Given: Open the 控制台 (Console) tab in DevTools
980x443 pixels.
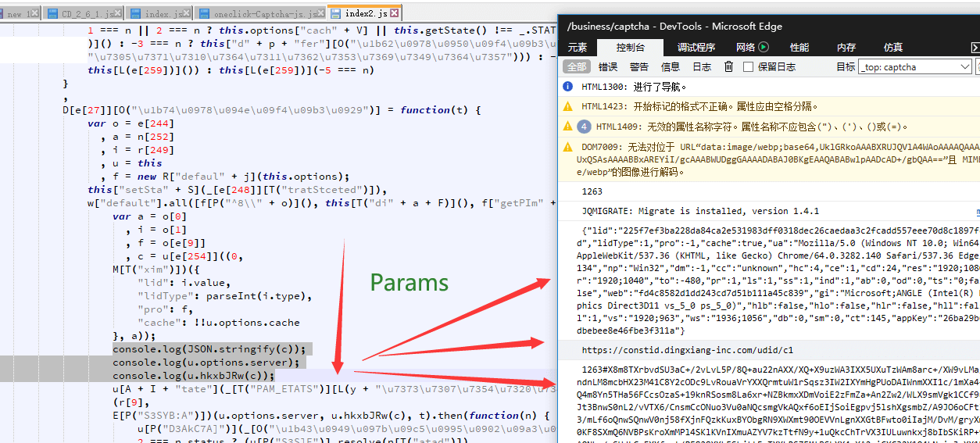Looking at the screenshot, I should (x=631, y=48).
